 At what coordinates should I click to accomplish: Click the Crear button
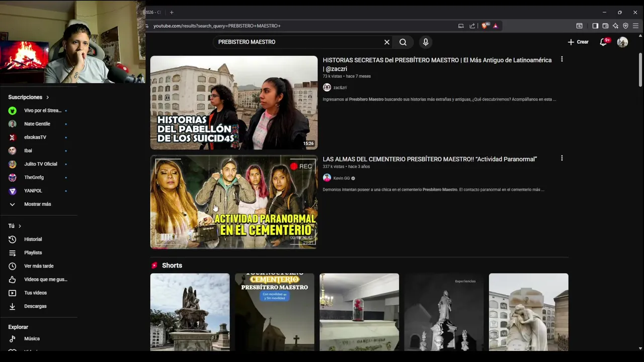tap(578, 42)
